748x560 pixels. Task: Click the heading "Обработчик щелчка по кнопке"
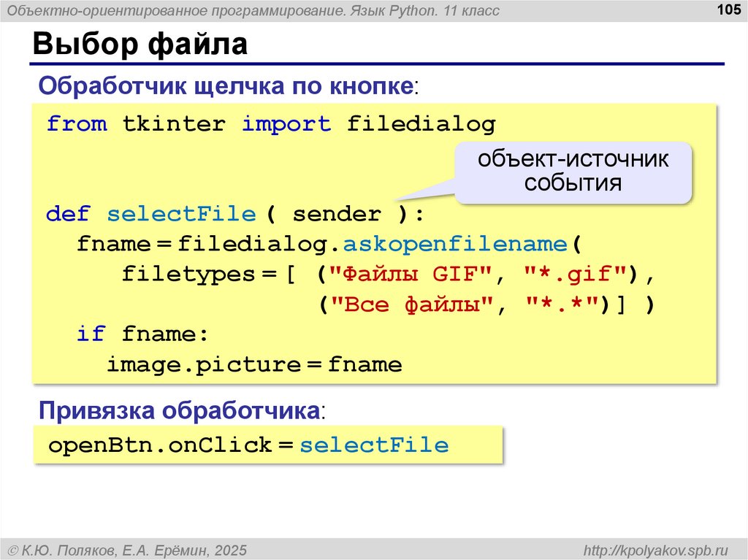click(x=227, y=85)
